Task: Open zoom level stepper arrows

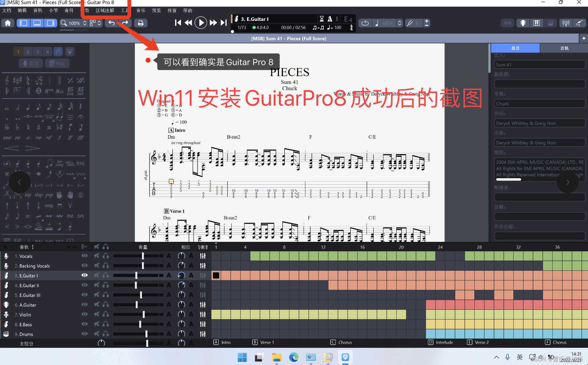Action: (85, 23)
